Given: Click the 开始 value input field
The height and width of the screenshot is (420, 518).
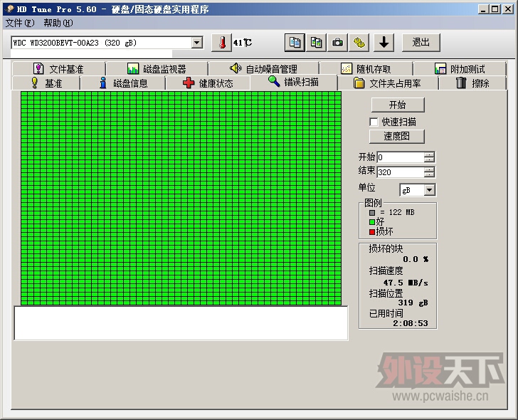Looking at the screenshot, I should pos(401,157).
